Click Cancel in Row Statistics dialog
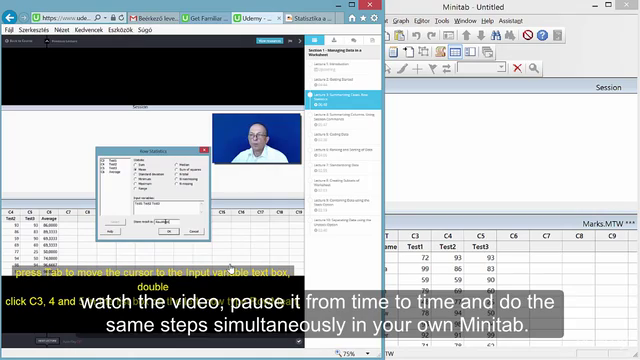 pos(194,231)
